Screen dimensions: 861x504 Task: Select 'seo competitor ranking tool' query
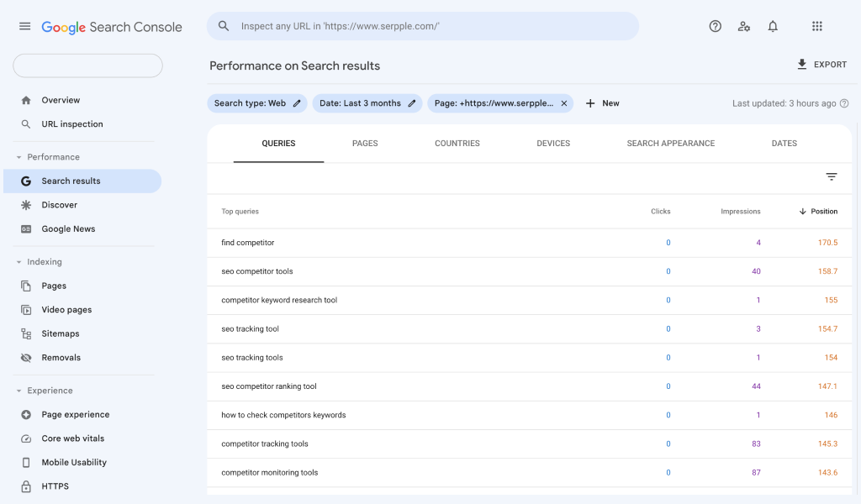tap(530, 386)
